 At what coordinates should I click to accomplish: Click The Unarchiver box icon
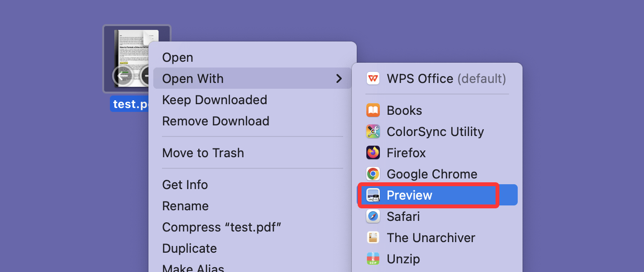(x=373, y=238)
